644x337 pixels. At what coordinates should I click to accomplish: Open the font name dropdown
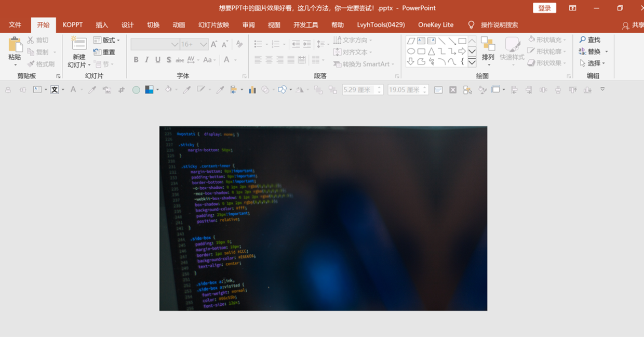[x=175, y=45]
